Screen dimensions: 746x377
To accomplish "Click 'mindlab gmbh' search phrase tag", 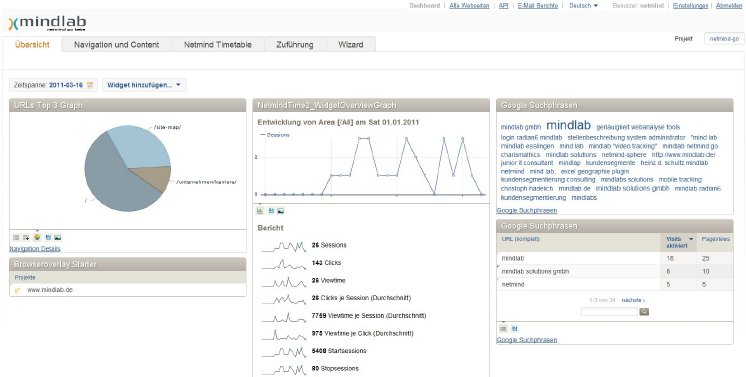I will click(521, 128).
